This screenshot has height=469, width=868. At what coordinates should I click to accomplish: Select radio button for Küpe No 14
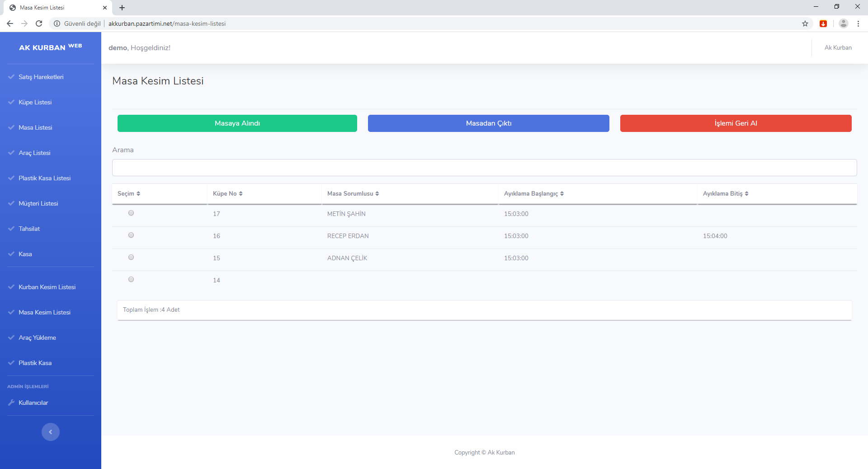tap(131, 279)
